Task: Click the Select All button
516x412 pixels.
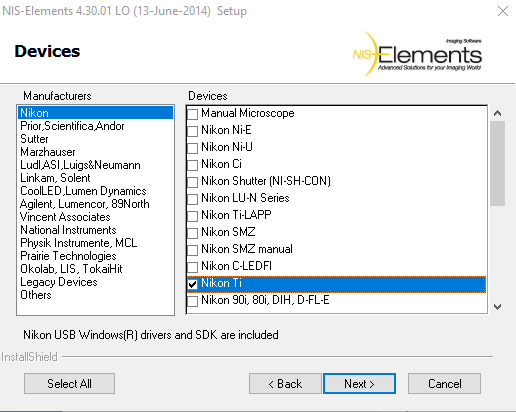Action: click(69, 384)
